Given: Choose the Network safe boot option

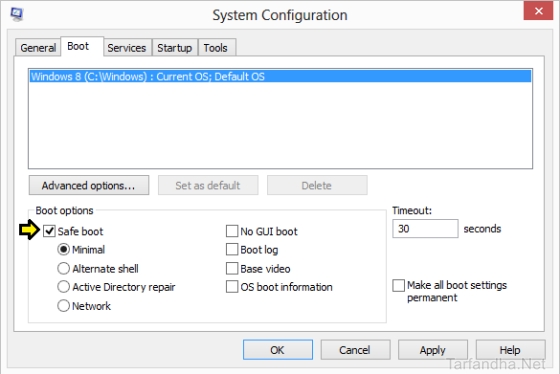Looking at the screenshot, I should [x=63, y=305].
